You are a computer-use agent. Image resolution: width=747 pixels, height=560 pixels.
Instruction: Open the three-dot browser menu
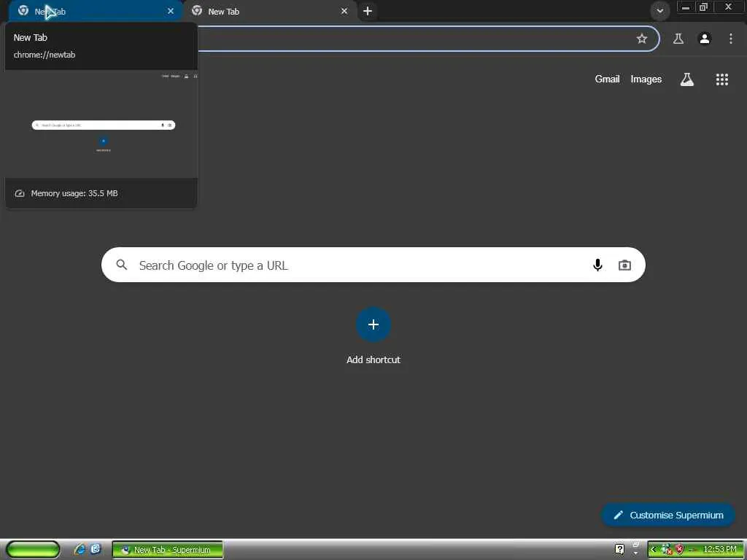click(731, 39)
